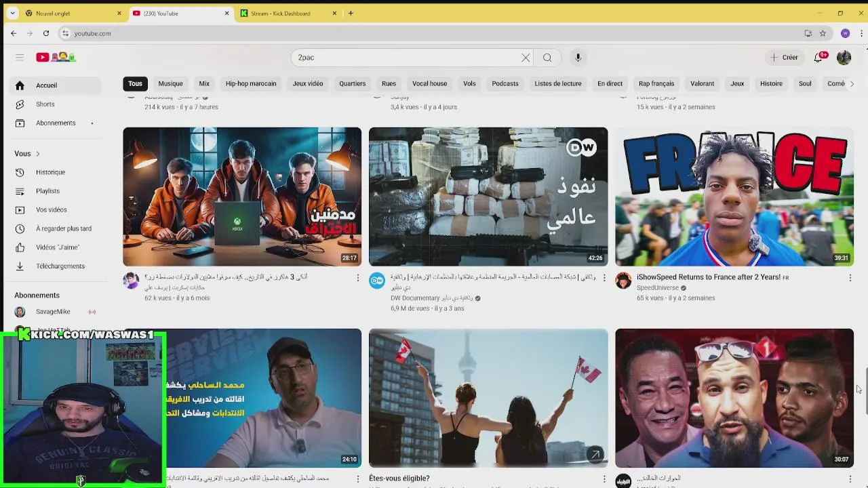Select the Rap français chip
This screenshot has width=868, height=488.
coord(656,84)
